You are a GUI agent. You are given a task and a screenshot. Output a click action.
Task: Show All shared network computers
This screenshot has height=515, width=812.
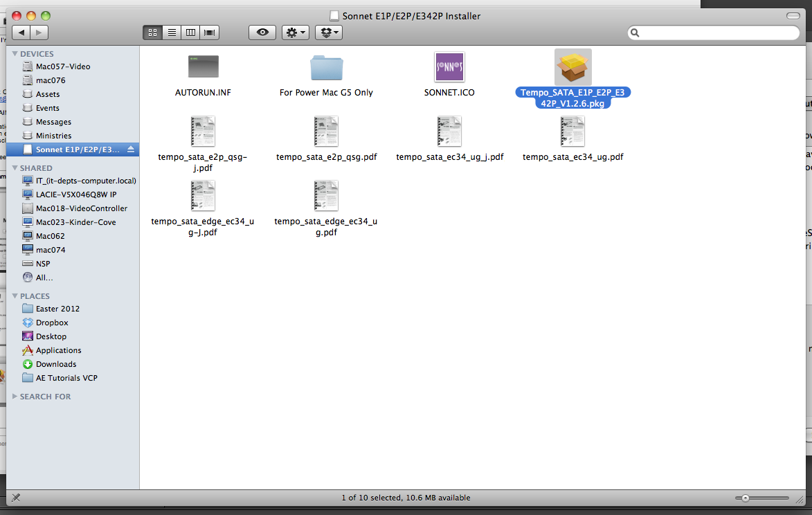(73, 278)
